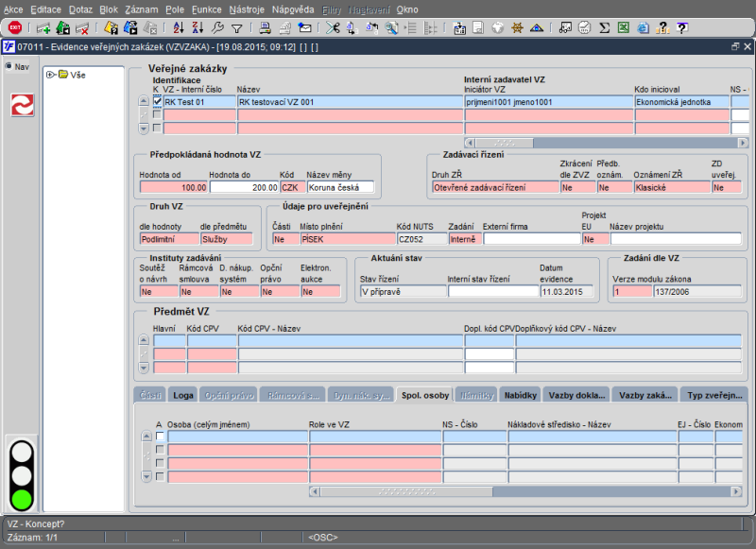Select the Nav radio button

(x=9, y=66)
